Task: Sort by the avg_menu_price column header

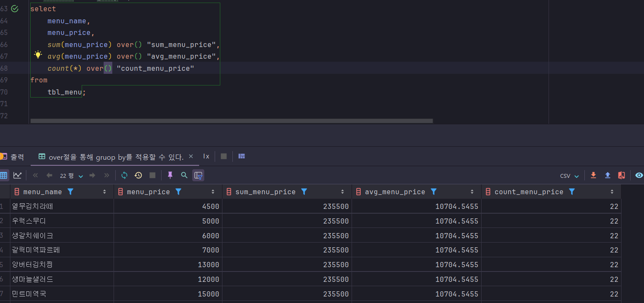Action: [395, 192]
